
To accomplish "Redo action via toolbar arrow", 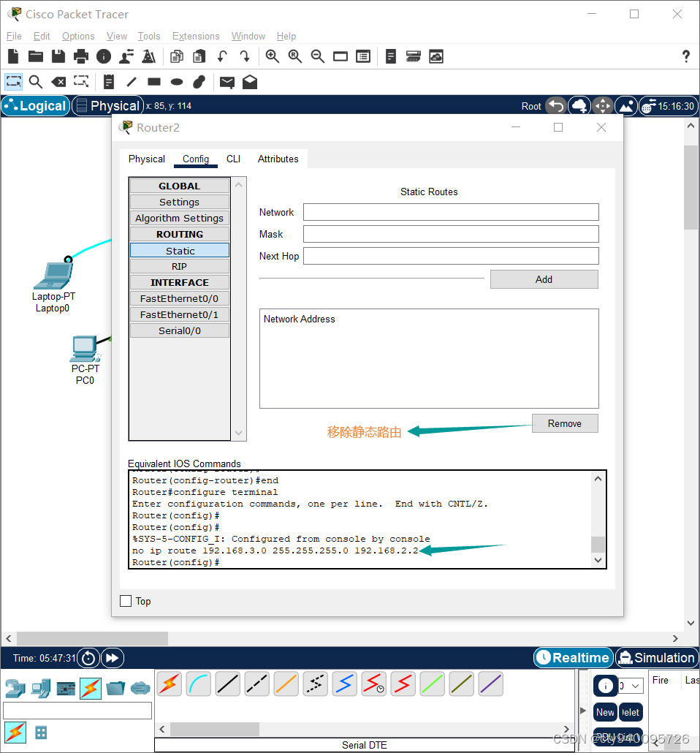I will 245,57.
